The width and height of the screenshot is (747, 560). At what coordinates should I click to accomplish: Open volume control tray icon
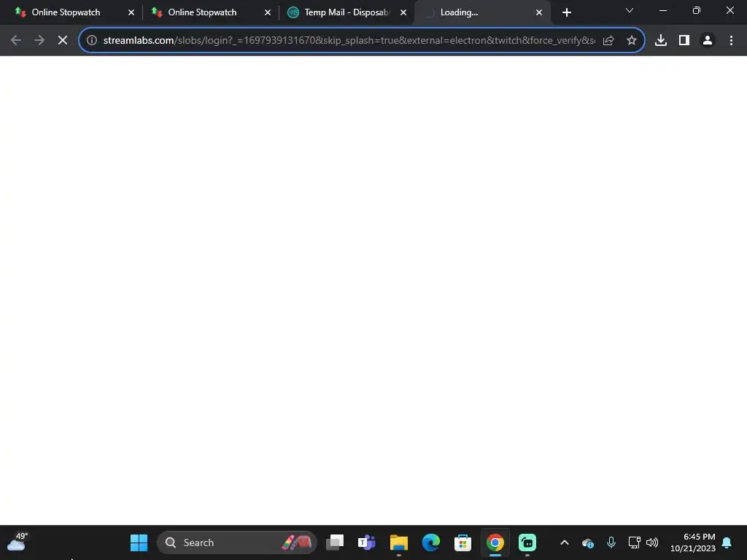coord(652,542)
